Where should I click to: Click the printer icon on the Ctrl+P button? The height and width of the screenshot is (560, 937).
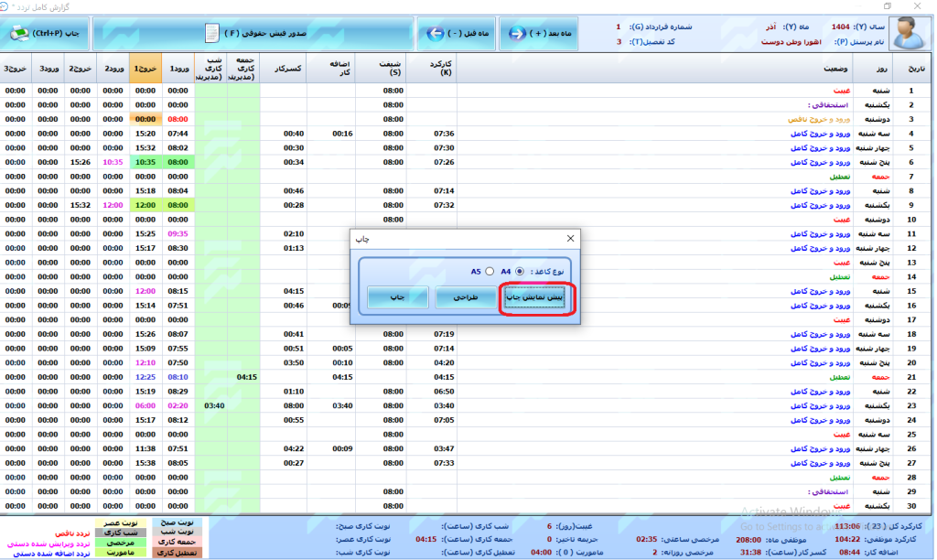[x=19, y=33]
